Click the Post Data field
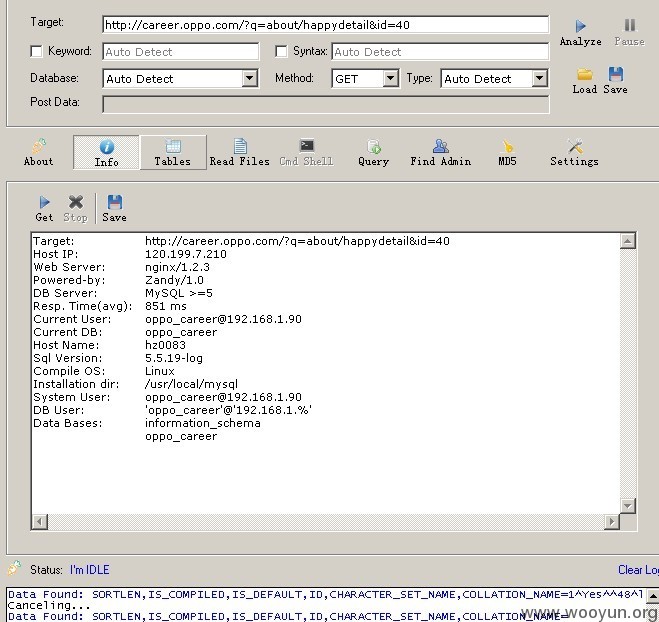This screenshot has height=622, width=659. pos(326,105)
